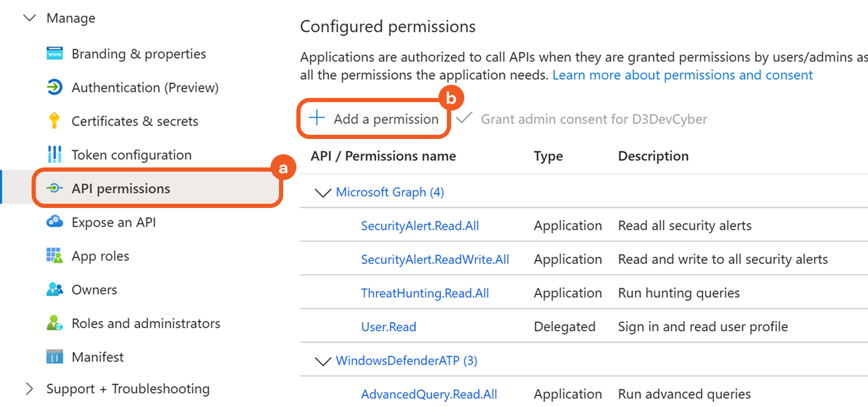
Task: Click the Roles and administrators icon
Action: (x=55, y=323)
